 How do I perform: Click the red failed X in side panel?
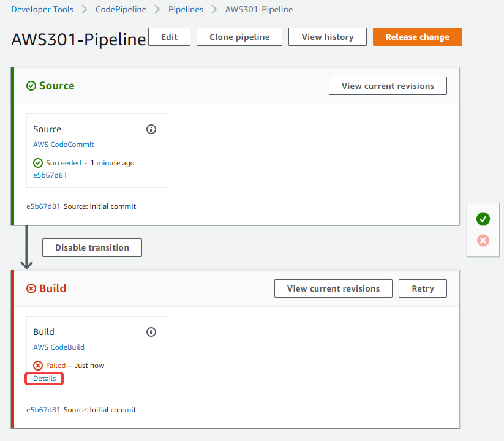(483, 241)
